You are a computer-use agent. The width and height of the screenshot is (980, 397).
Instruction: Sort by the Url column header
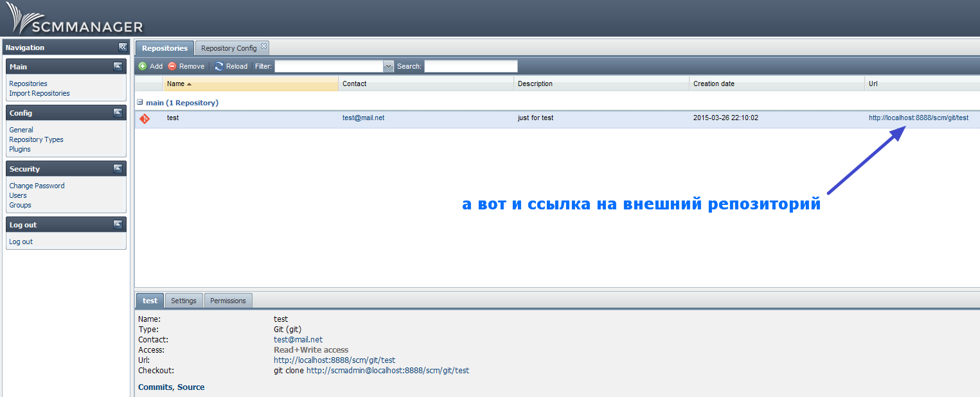click(922, 84)
